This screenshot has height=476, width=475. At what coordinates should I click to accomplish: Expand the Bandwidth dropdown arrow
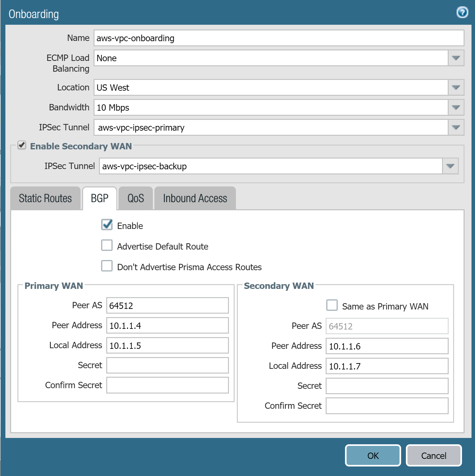click(x=456, y=108)
